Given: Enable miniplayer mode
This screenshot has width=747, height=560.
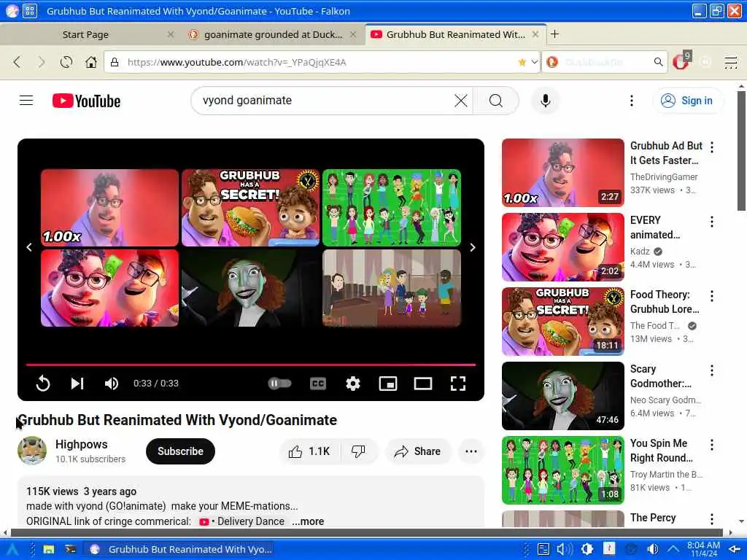Looking at the screenshot, I should point(388,384).
